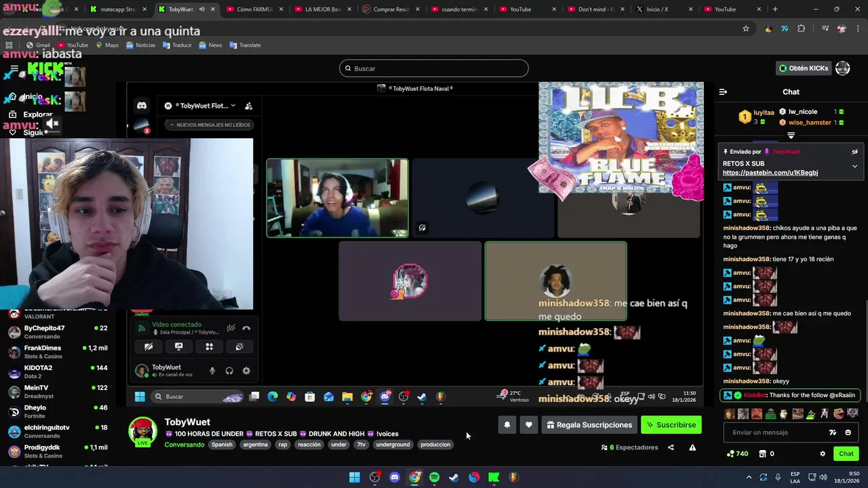Open Prodigyddk channel in sidebar

pos(58,451)
